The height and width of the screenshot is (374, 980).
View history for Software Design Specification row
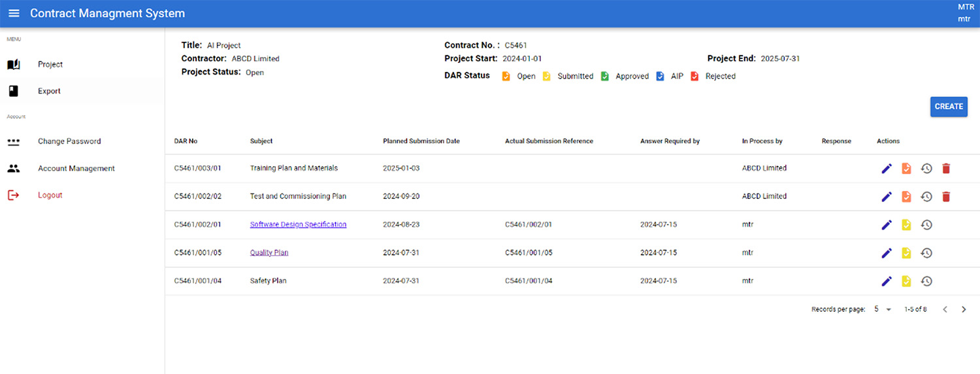click(x=926, y=225)
